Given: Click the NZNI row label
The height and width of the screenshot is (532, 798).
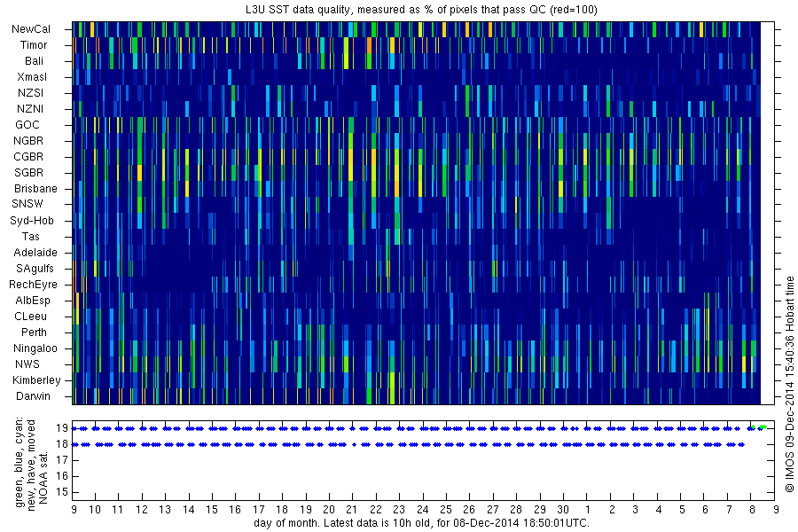Looking at the screenshot, I should click(x=30, y=108).
